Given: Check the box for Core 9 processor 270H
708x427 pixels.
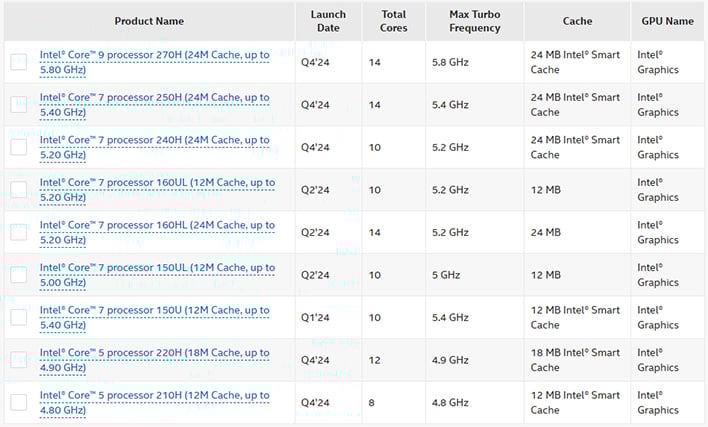Looking at the screenshot, I should (19, 62).
